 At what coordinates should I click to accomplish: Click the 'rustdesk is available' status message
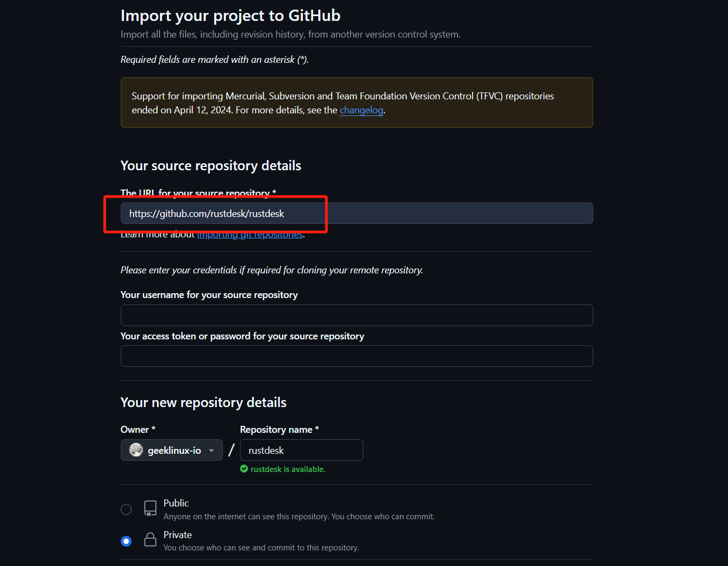tap(288, 469)
